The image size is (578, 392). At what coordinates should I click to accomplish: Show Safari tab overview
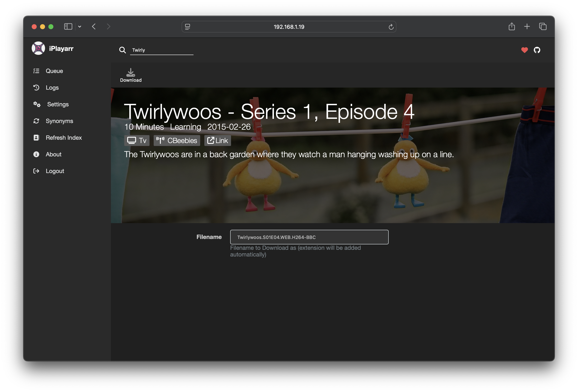pos(542,26)
